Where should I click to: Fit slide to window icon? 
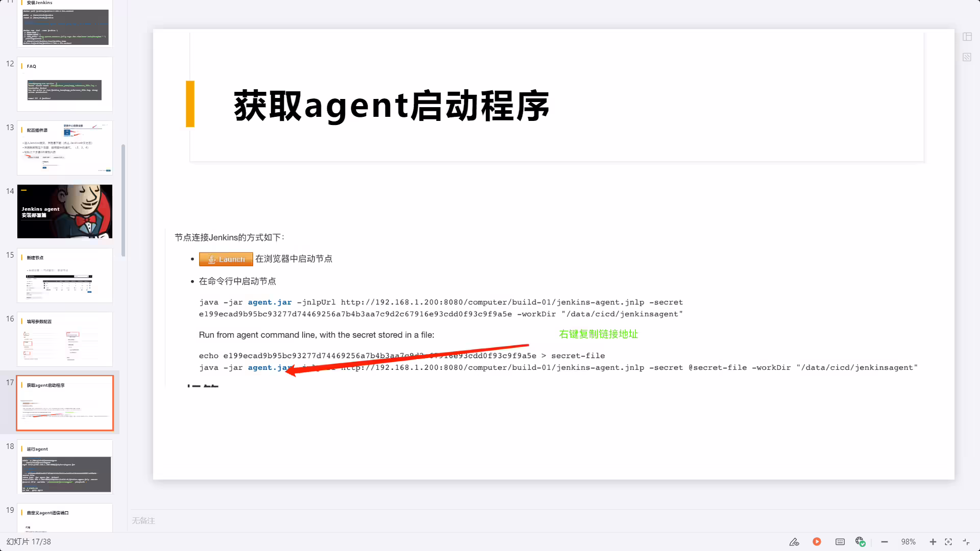pyautogui.click(x=948, y=542)
